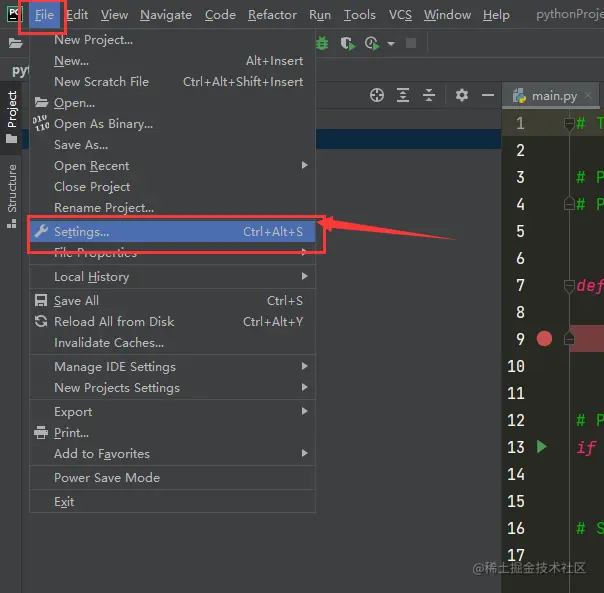The image size is (604, 593).
Task: Expand Add to Favorites submenu
Action: tap(173, 454)
